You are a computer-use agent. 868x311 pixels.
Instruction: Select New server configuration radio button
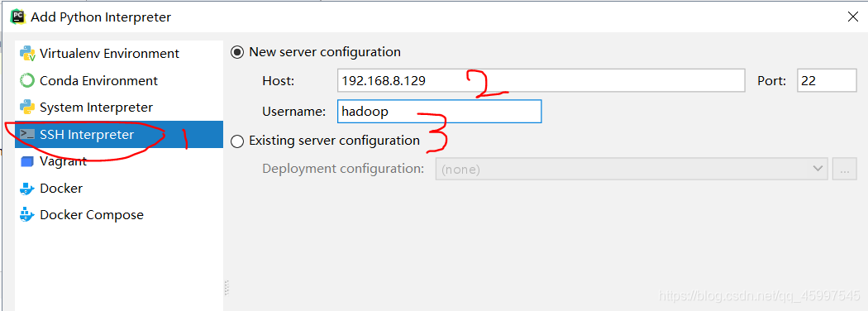click(237, 52)
